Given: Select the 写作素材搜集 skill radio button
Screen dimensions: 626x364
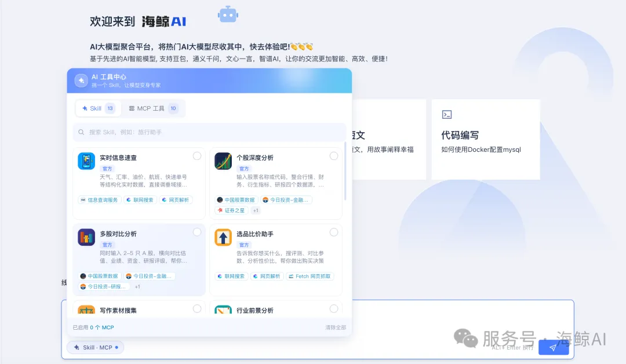Looking at the screenshot, I should [197, 308].
